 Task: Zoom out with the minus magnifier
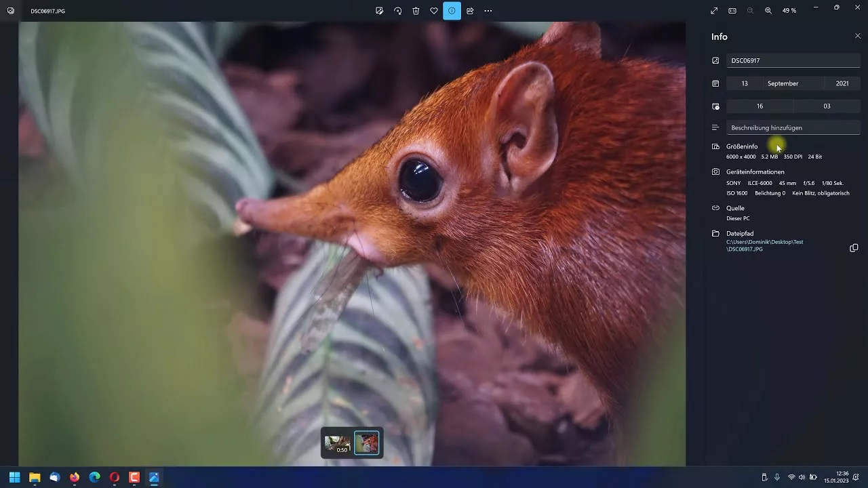(750, 11)
